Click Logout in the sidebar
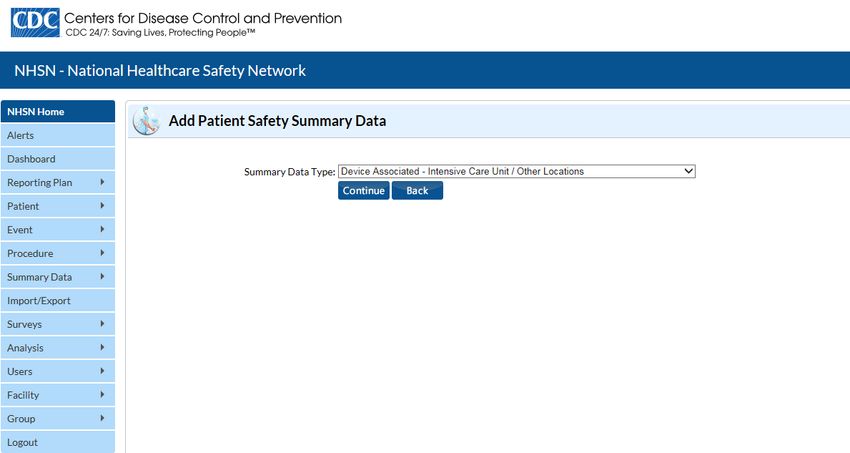 [58, 442]
